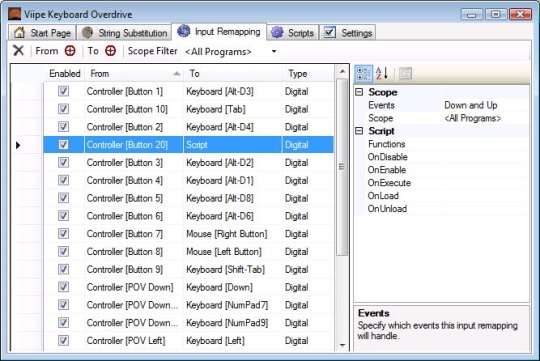The image size is (540, 361).
Task: Toggle Enabled checkbox for Controller [POV Left]
Action: tap(63, 340)
